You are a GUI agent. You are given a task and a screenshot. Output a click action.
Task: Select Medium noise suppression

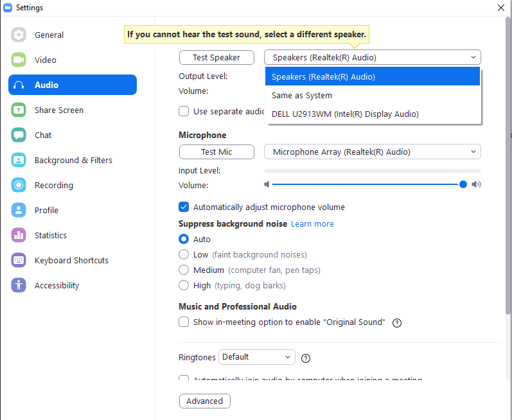click(184, 270)
